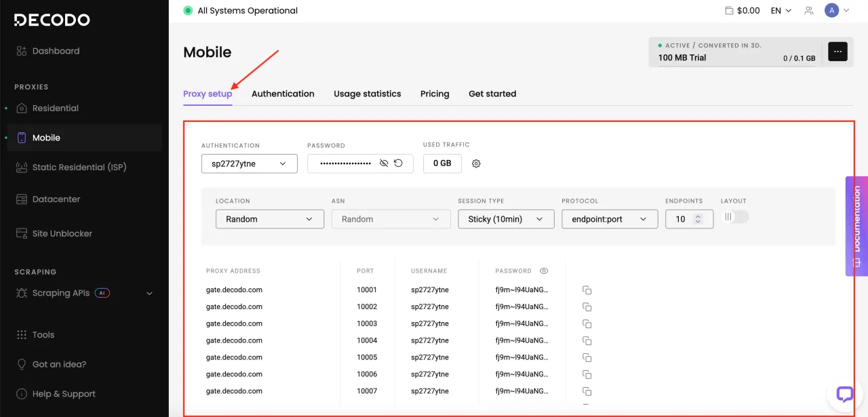Image resolution: width=868 pixels, height=417 pixels.
Task: Click the wallet balance $0.00 icon
Action: click(x=729, y=11)
